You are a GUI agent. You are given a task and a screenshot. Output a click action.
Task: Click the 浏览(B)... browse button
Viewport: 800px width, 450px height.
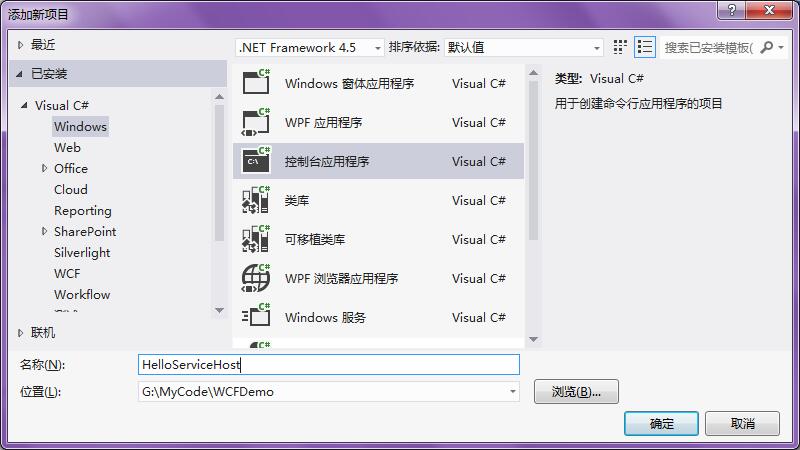pyautogui.click(x=577, y=391)
